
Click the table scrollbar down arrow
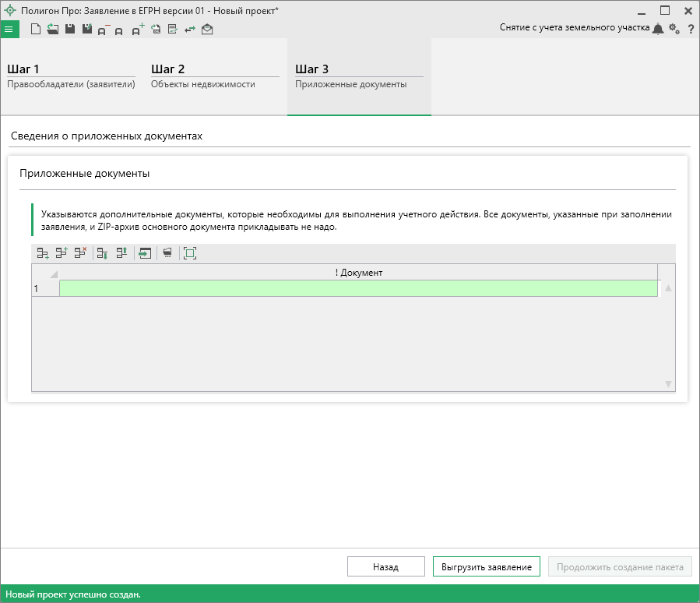pyautogui.click(x=667, y=384)
